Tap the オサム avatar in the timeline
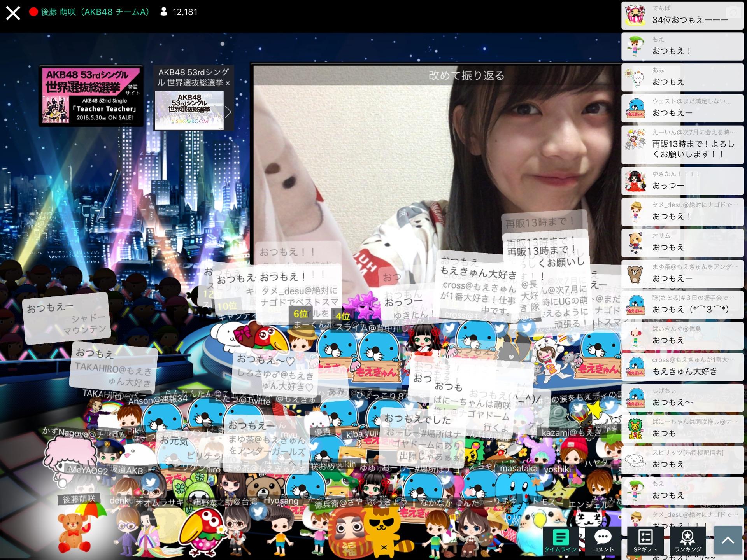This screenshot has height=560, width=747. (x=636, y=243)
